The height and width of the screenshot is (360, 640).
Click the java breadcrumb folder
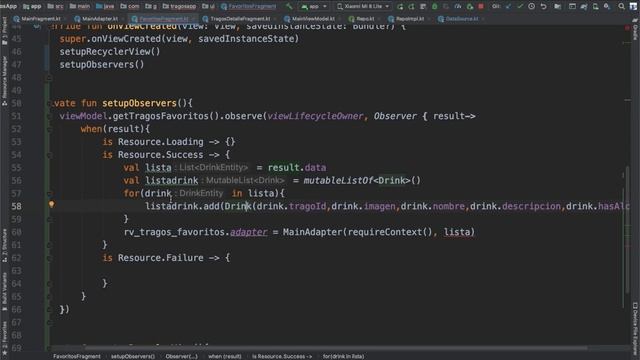click(105, 7)
